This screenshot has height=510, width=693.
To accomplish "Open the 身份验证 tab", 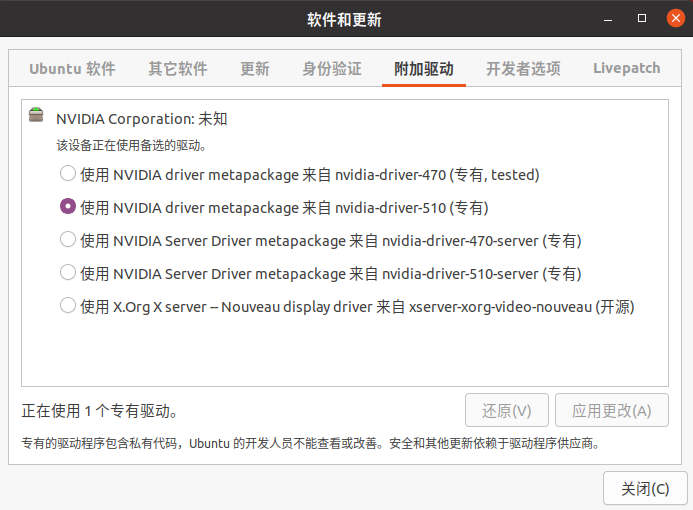I will [x=332, y=69].
